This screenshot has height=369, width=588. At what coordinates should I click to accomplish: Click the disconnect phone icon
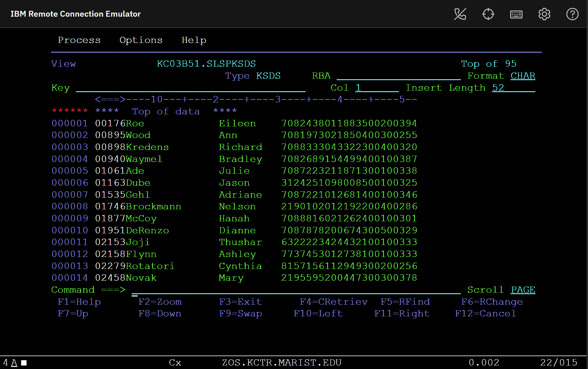(460, 14)
